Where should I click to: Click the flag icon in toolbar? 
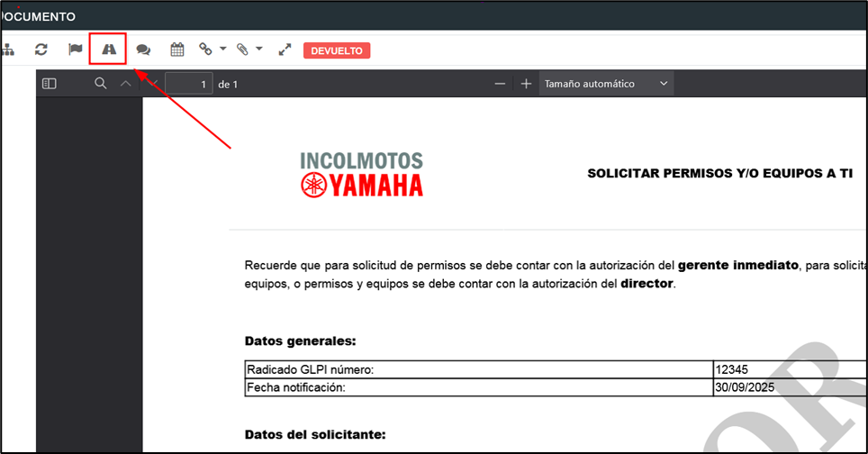coord(76,50)
